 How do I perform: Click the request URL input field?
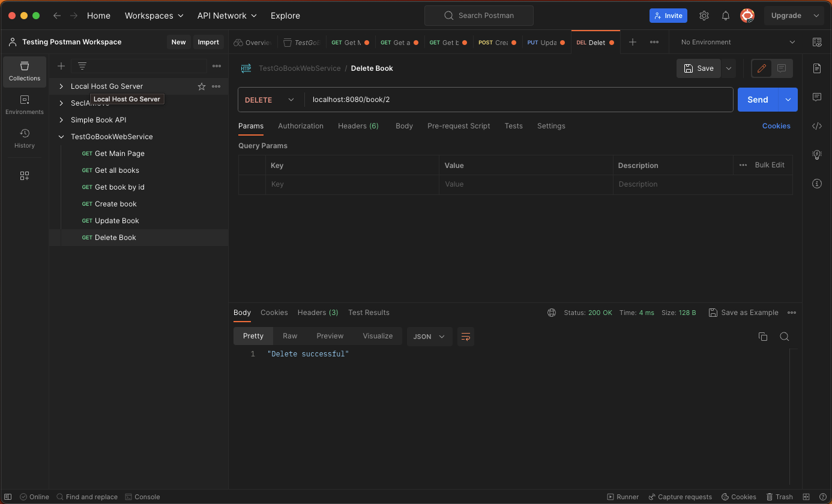[x=519, y=100]
